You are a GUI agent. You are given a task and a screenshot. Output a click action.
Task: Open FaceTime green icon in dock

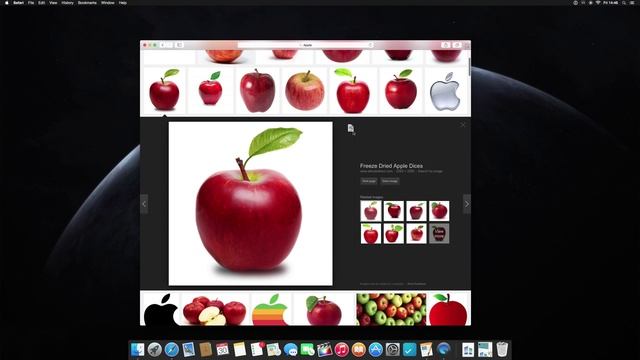pyautogui.click(x=307, y=350)
